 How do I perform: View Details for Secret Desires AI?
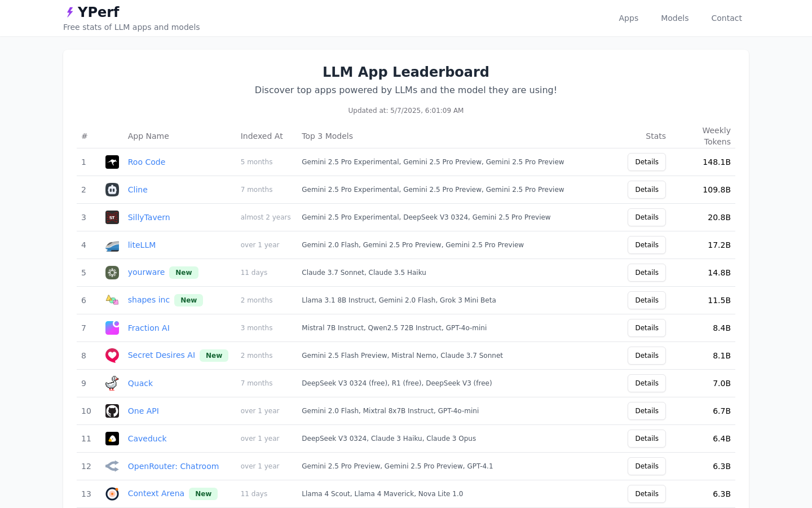[x=647, y=356]
